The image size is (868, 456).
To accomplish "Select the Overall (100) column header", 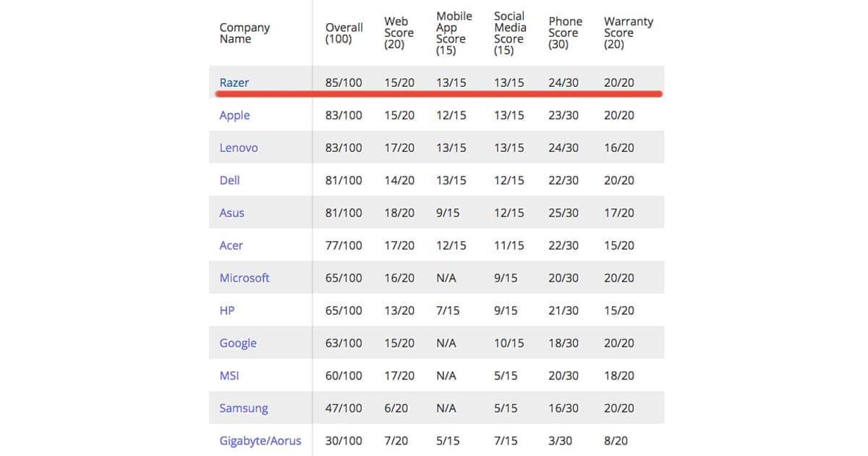I will (344, 33).
